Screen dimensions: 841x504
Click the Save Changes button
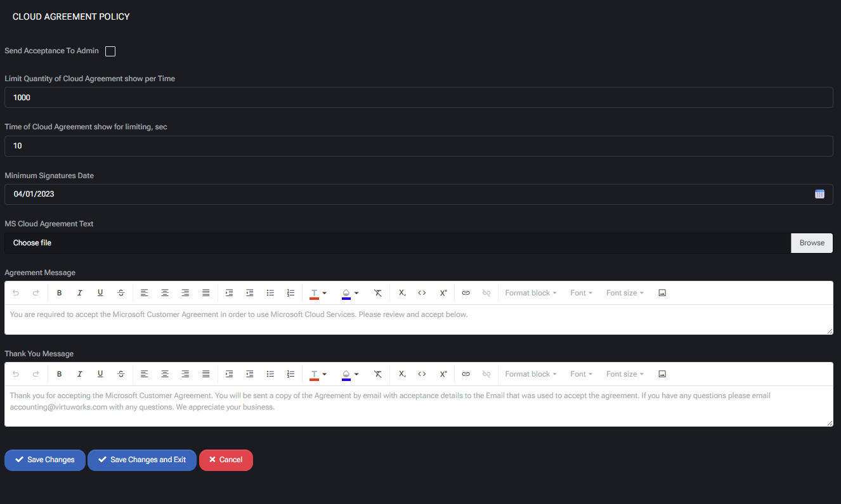click(x=45, y=460)
